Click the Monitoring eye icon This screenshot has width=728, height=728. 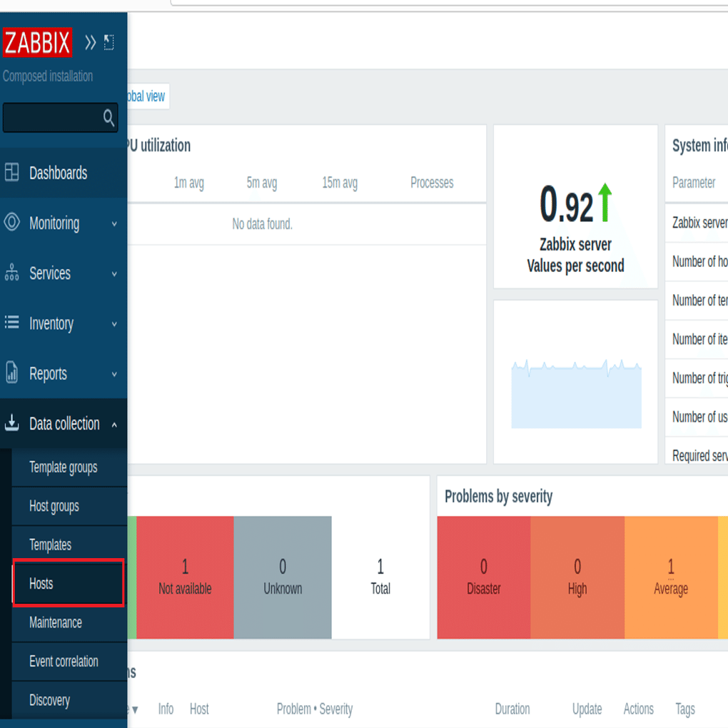(12, 223)
